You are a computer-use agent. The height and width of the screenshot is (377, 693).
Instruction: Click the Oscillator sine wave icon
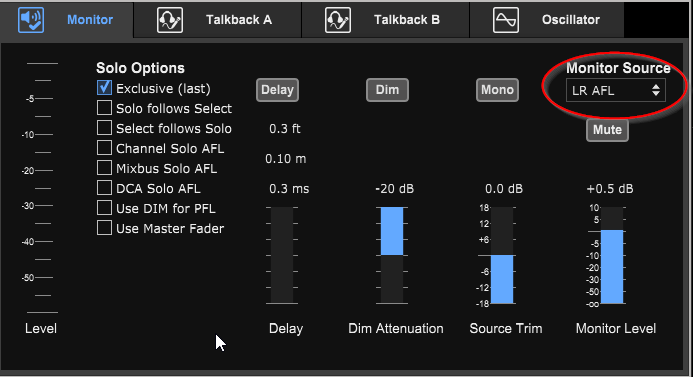pyautogui.click(x=506, y=20)
